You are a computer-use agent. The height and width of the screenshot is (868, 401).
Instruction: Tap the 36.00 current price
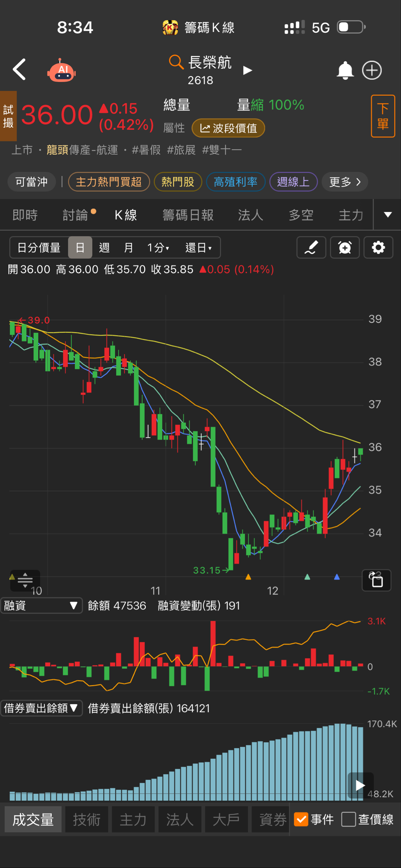pos(57,115)
